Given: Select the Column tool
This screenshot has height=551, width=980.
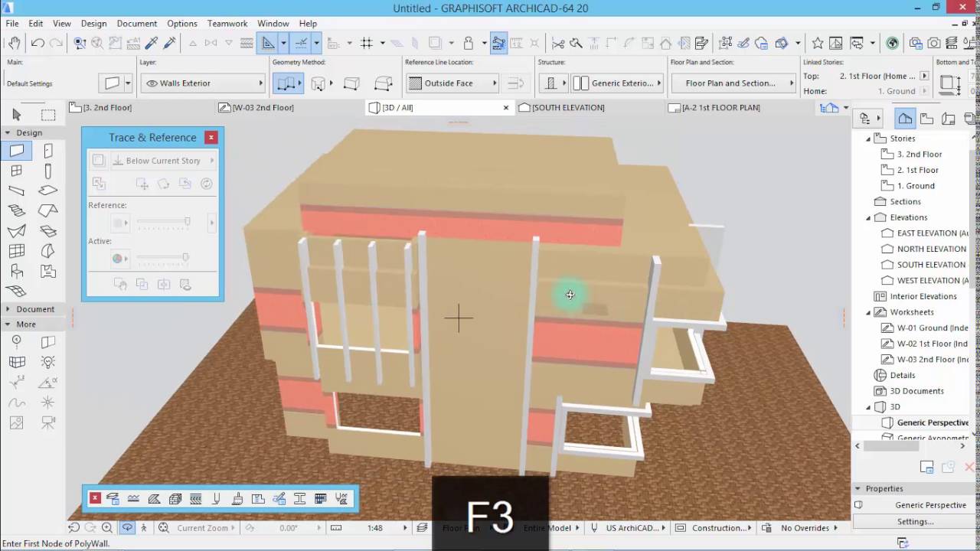Looking at the screenshot, I should click(x=48, y=171).
